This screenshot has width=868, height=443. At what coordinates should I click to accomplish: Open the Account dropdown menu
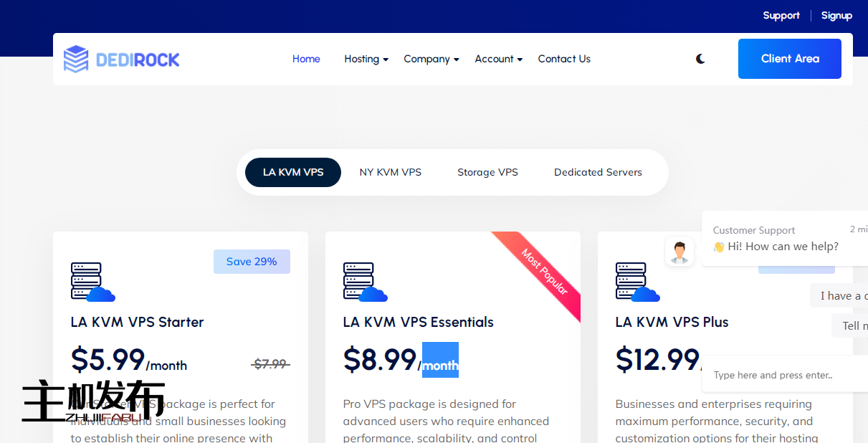click(498, 59)
